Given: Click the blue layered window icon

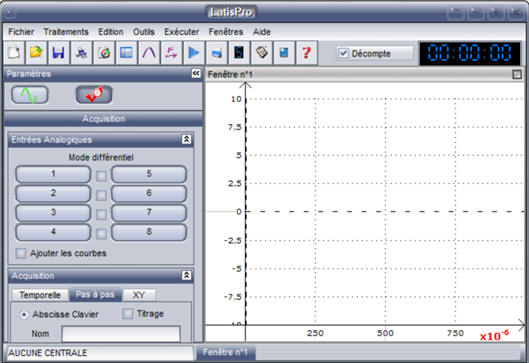Looking at the screenshot, I should pyautogui.click(x=216, y=53).
